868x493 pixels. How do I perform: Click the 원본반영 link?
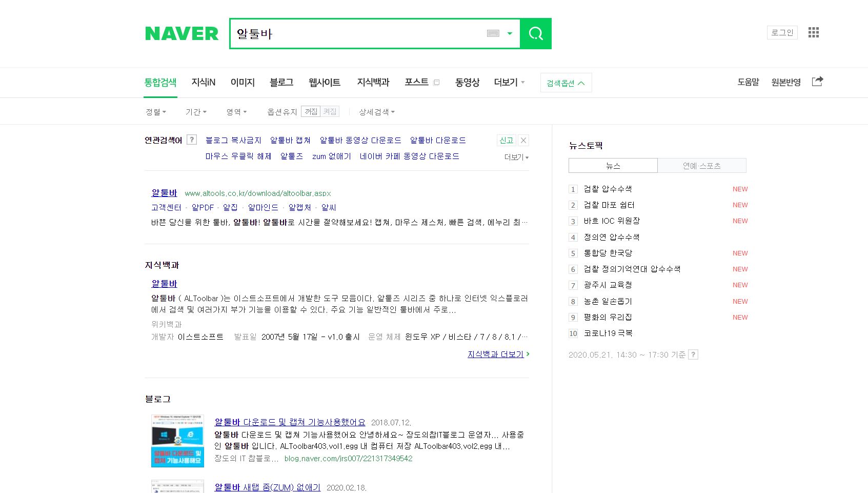[786, 82]
